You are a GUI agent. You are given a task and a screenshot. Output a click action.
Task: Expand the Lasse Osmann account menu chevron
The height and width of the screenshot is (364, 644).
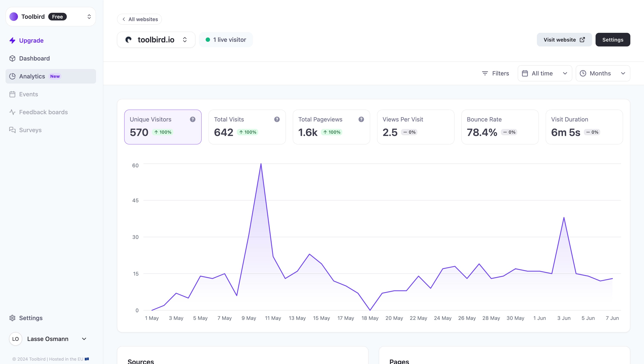click(x=84, y=339)
